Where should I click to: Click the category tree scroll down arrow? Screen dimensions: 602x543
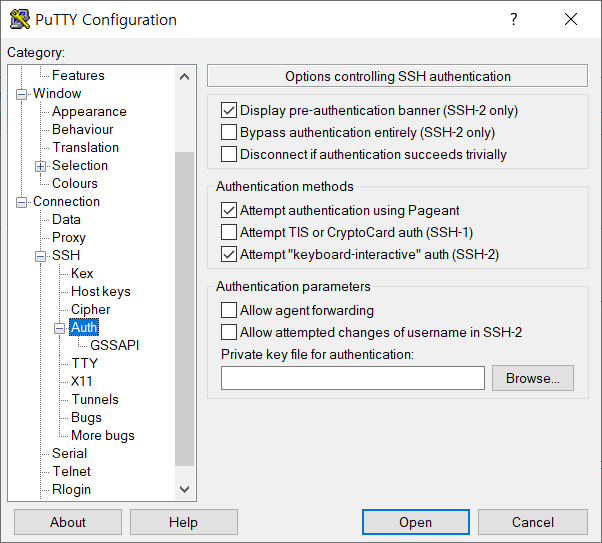pos(185,489)
